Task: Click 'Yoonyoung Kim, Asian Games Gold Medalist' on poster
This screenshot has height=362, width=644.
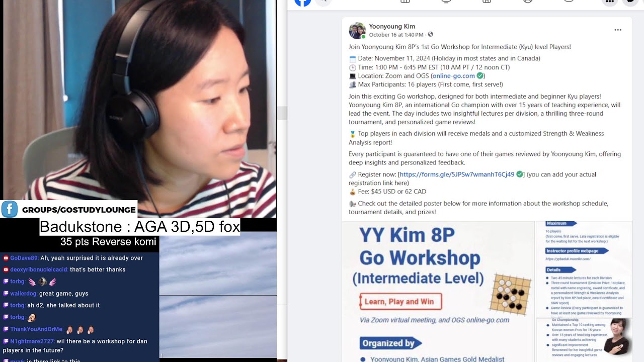Action: (437, 359)
